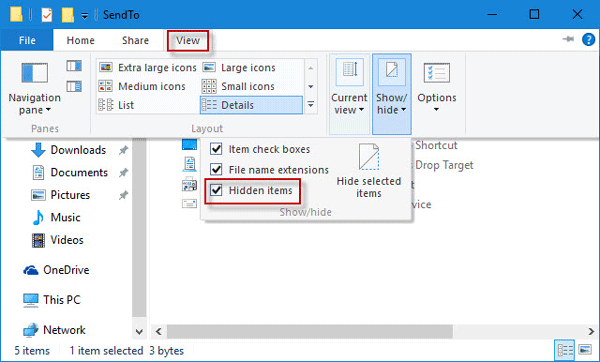Image resolution: width=600 pixels, height=362 pixels.
Task: Choose List layout
Action: point(116,105)
